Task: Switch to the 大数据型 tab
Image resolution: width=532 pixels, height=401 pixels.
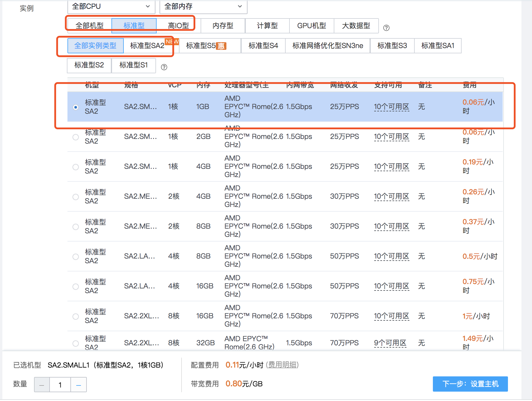Action: click(x=356, y=26)
